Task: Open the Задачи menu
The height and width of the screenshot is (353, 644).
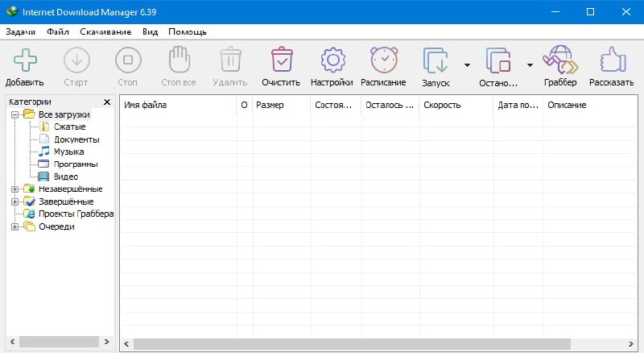Action: pos(21,31)
